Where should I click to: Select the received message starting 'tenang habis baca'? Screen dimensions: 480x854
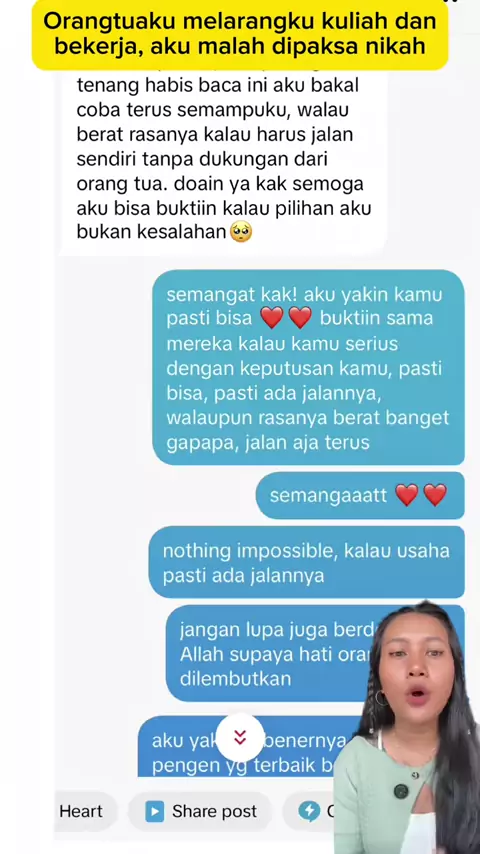click(223, 160)
